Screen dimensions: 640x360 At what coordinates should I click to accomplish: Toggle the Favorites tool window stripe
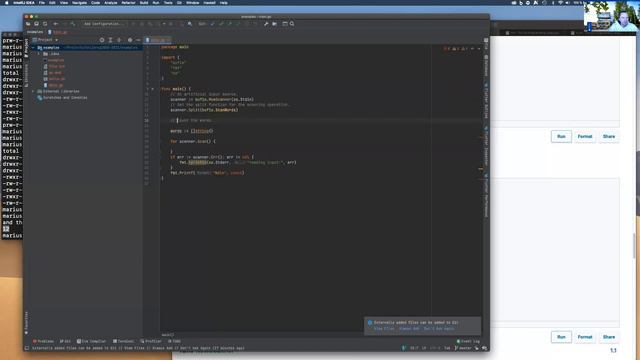27,322
